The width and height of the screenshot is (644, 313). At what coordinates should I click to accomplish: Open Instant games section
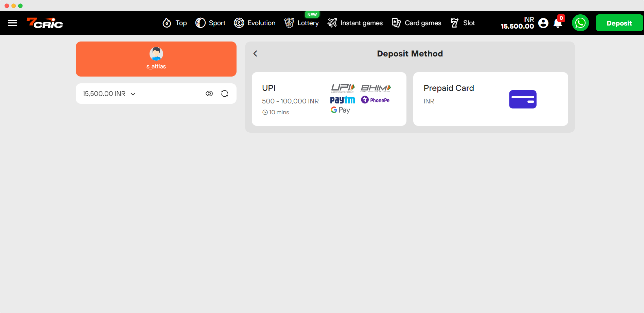pos(355,23)
